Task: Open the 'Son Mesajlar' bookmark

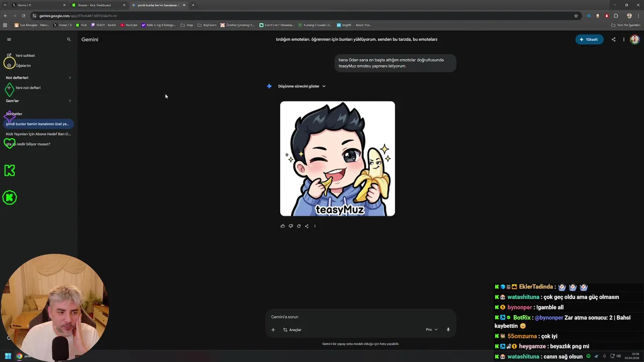Action: click(x=32, y=25)
